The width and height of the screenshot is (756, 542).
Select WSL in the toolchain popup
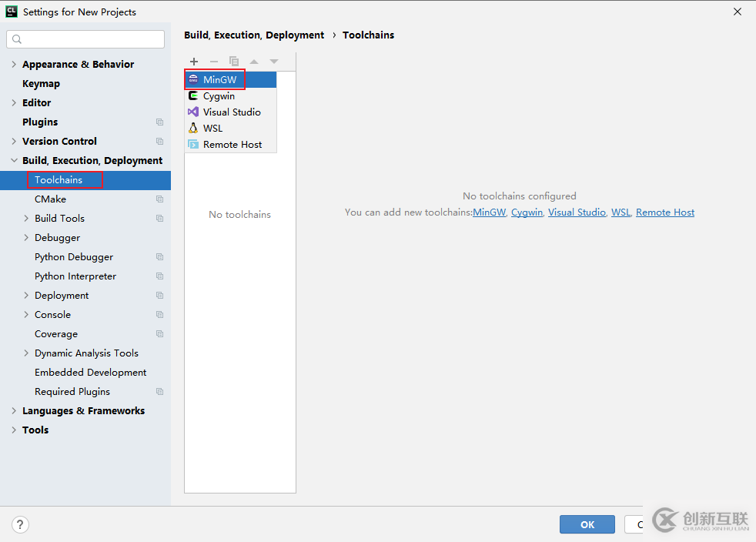230,129
